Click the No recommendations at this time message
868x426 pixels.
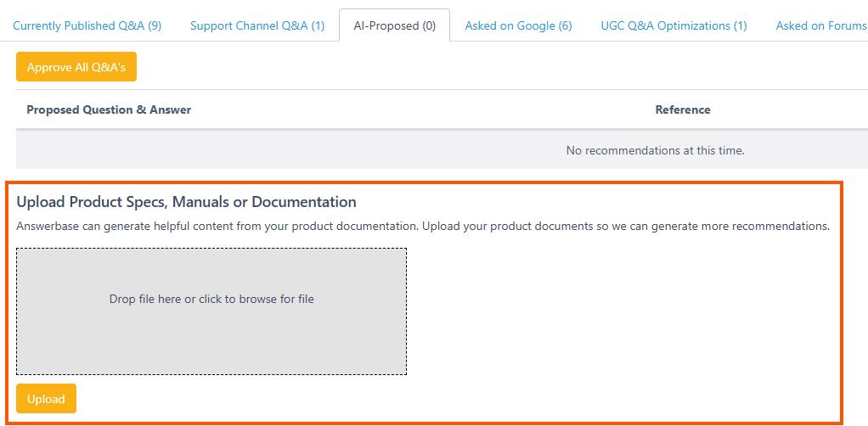coord(655,150)
